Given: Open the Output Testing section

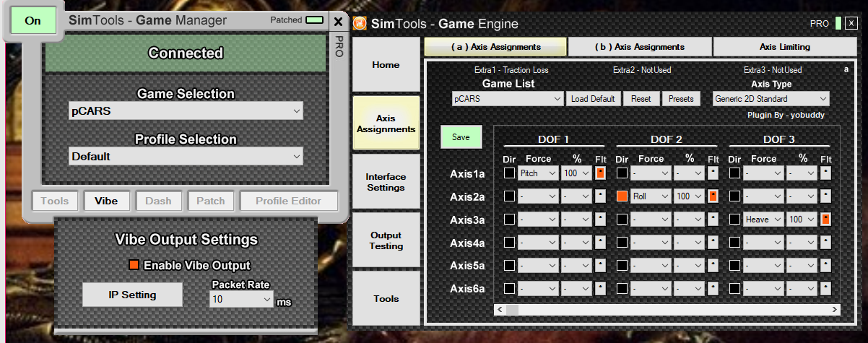Looking at the screenshot, I should tap(386, 240).
